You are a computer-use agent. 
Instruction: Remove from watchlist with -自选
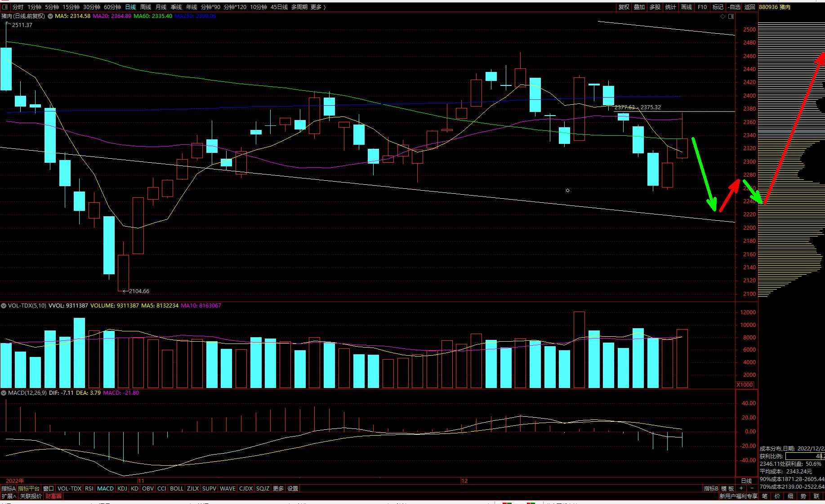pyautogui.click(x=734, y=7)
